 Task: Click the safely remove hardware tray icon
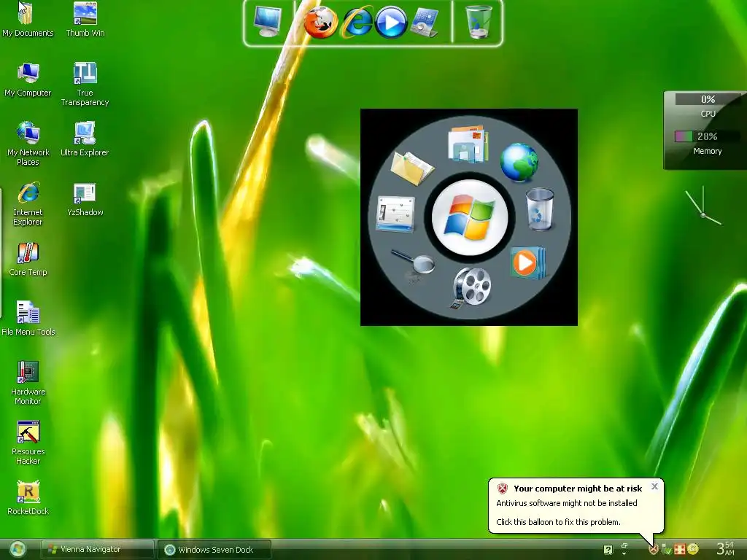pyautogui.click(x=667, y=550)
